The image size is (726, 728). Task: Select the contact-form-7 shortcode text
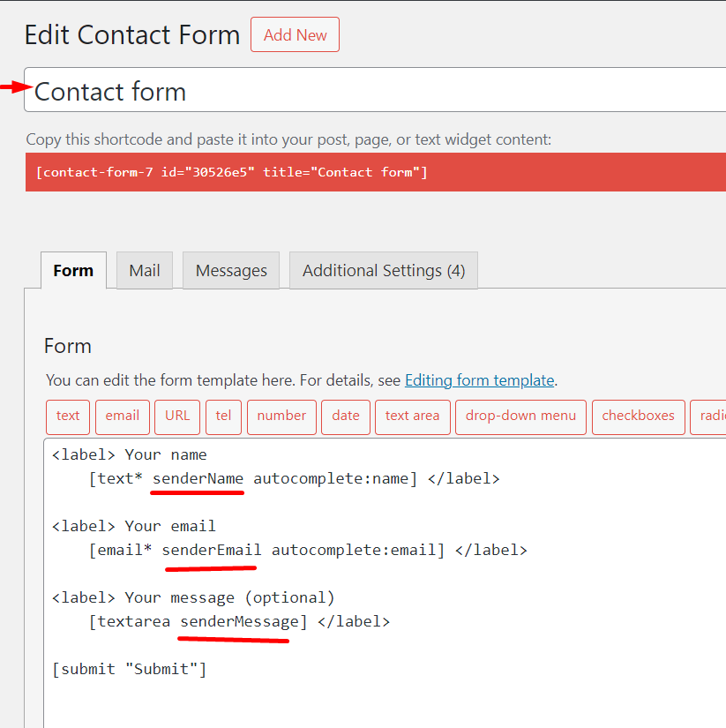(x=231, y=172)
